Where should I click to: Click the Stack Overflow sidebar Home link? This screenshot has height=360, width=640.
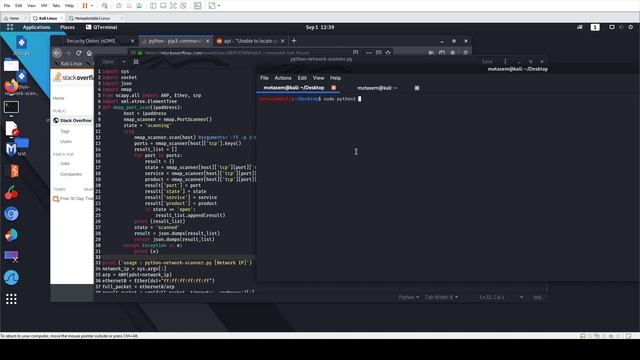[58, 98]
